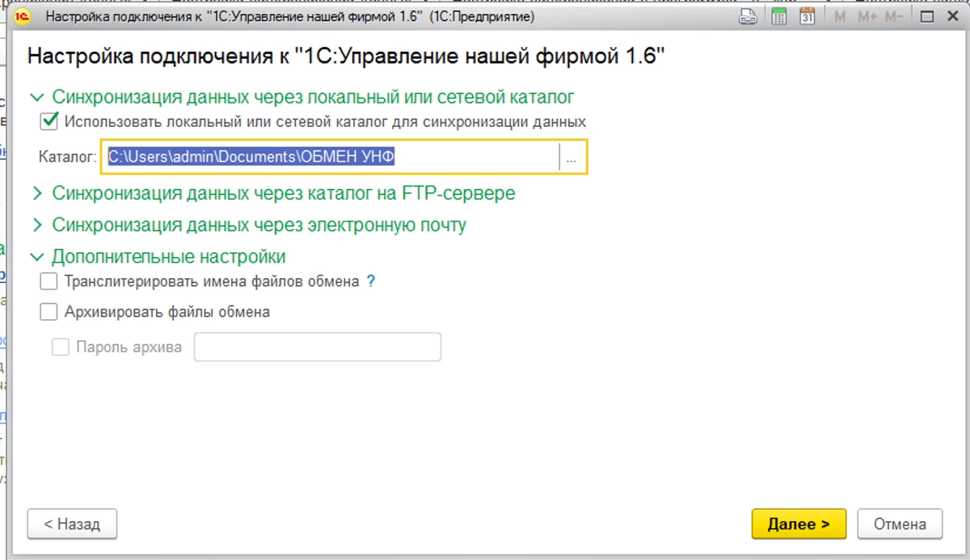The height and width of the screenshot is (560, 970).
Task: Browse for catalog with ellipsis button
Action: coord(571,158)
